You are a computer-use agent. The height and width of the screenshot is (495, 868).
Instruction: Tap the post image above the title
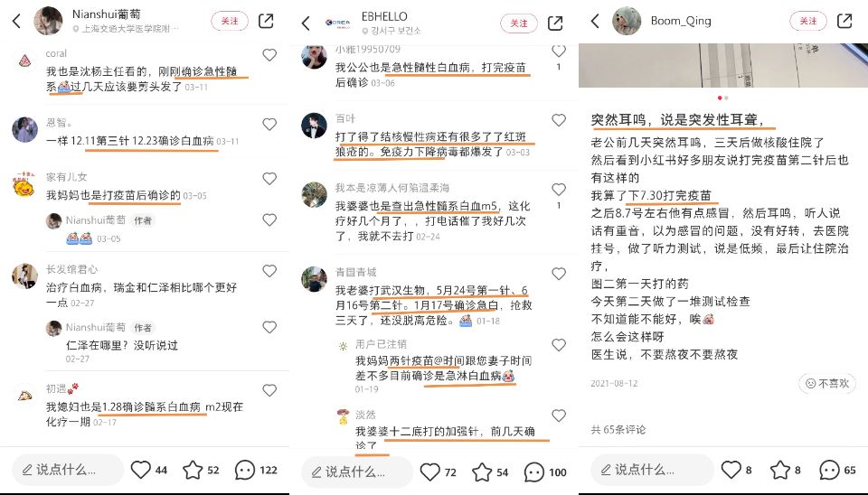coord(723,65)
